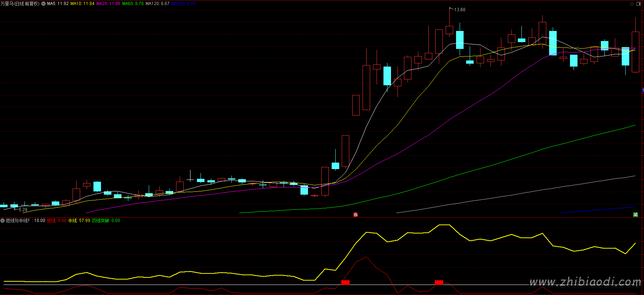This screenshot has width=644, height=295.
Task: Click the first red signal block in indicator panel
Action: (345, 282)
